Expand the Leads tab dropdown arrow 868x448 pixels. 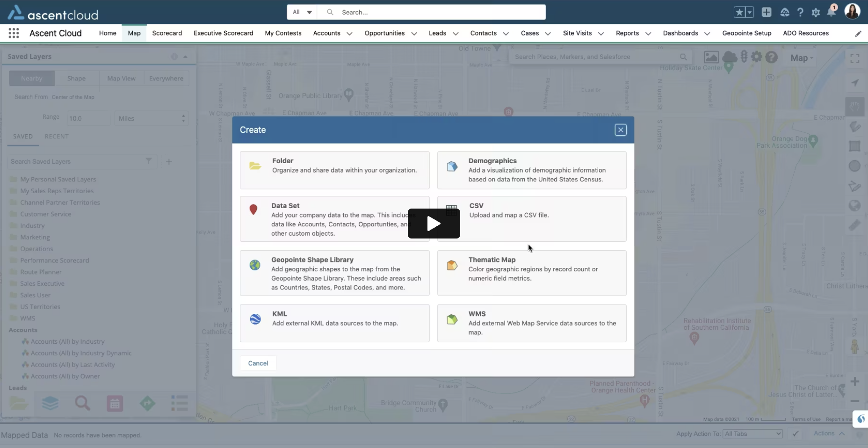point(456,34)
